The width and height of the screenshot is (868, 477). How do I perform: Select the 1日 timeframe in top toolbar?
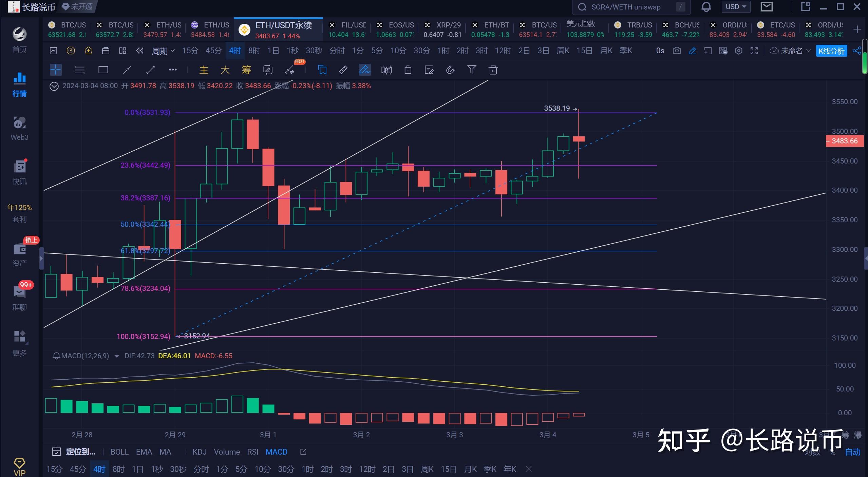click(x=273, y=51)
